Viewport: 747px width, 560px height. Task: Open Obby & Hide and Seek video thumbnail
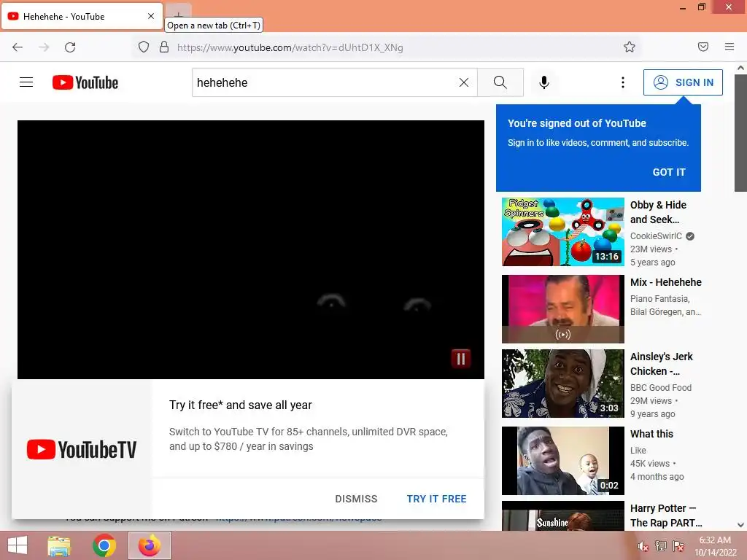point(563,232)
